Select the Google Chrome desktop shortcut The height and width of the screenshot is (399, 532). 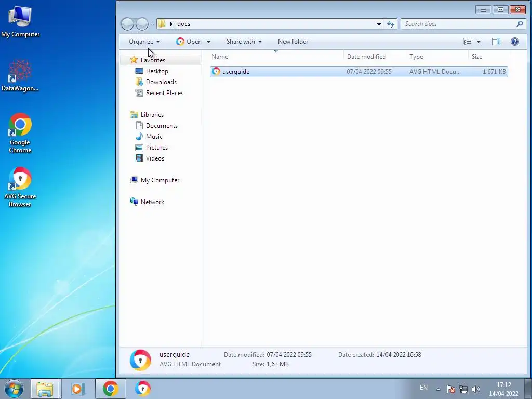pyautogui.click(x=20, y=133)
